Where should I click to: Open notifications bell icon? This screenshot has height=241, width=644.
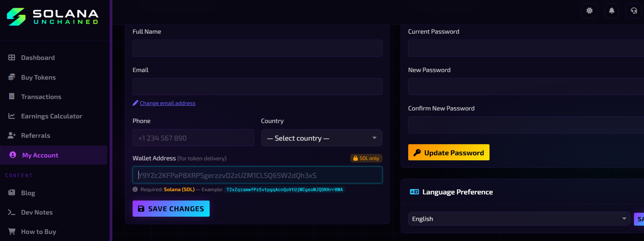tap(611, 10)
